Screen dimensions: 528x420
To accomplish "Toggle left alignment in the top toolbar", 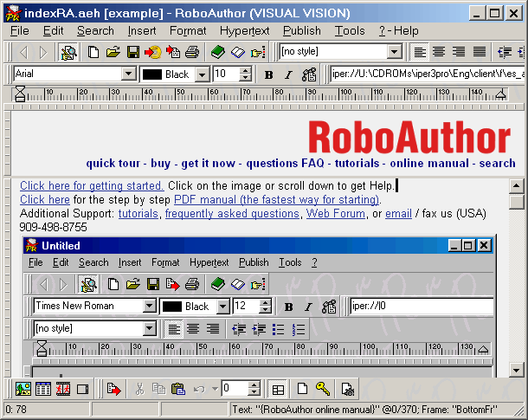I will [x=420, y=52].
